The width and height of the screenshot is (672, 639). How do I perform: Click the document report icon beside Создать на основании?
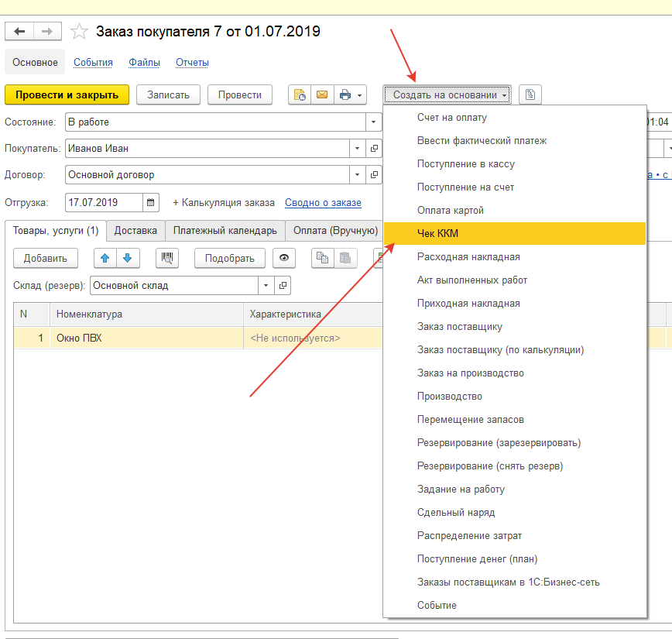coord(530,94)
